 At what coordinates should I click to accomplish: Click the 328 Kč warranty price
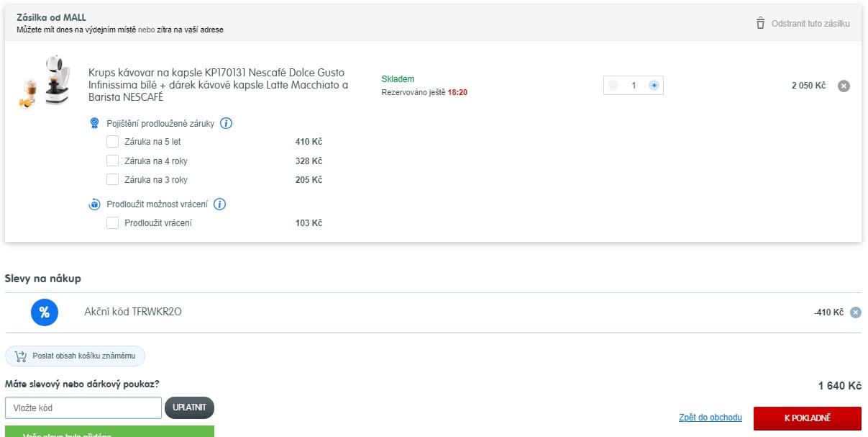click(309, 161)
